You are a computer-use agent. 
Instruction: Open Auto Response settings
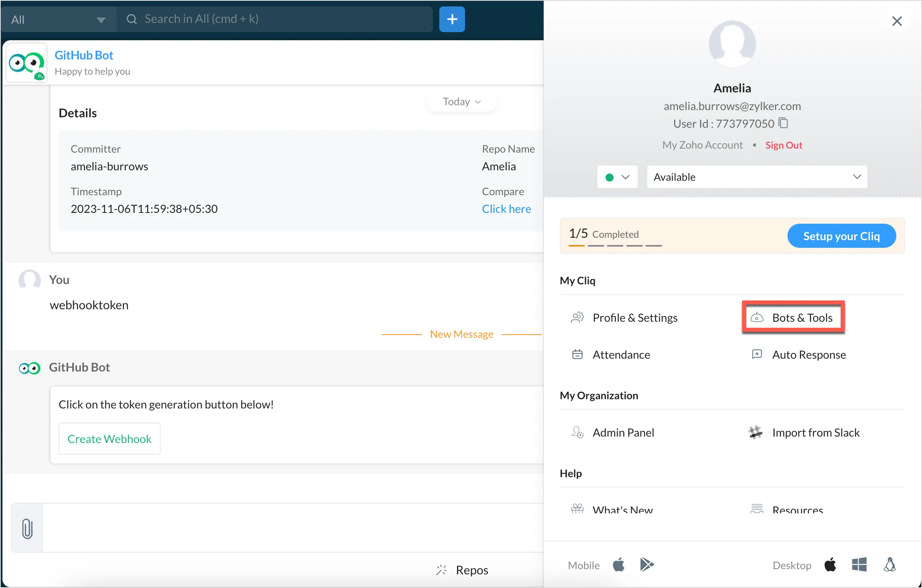(x=808, y=354)
